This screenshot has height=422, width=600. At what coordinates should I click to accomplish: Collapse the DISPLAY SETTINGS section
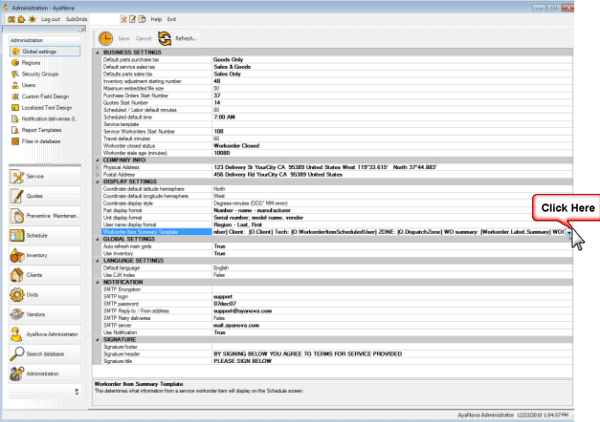[x=97, y=182]
